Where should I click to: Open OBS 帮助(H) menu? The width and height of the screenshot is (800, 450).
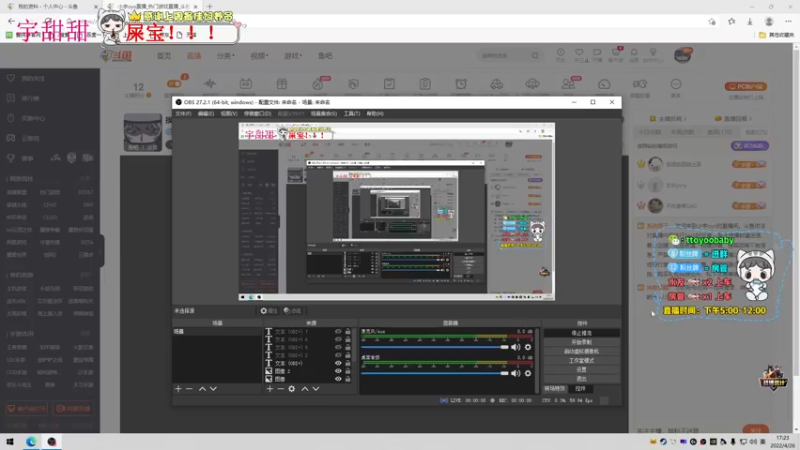click(375, 114)
